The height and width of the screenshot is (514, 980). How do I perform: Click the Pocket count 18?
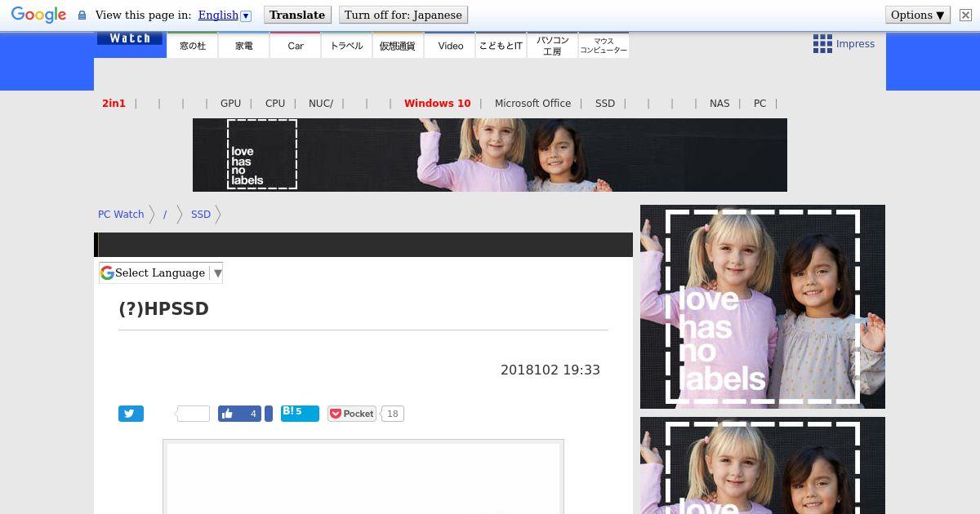coord(393,414)
